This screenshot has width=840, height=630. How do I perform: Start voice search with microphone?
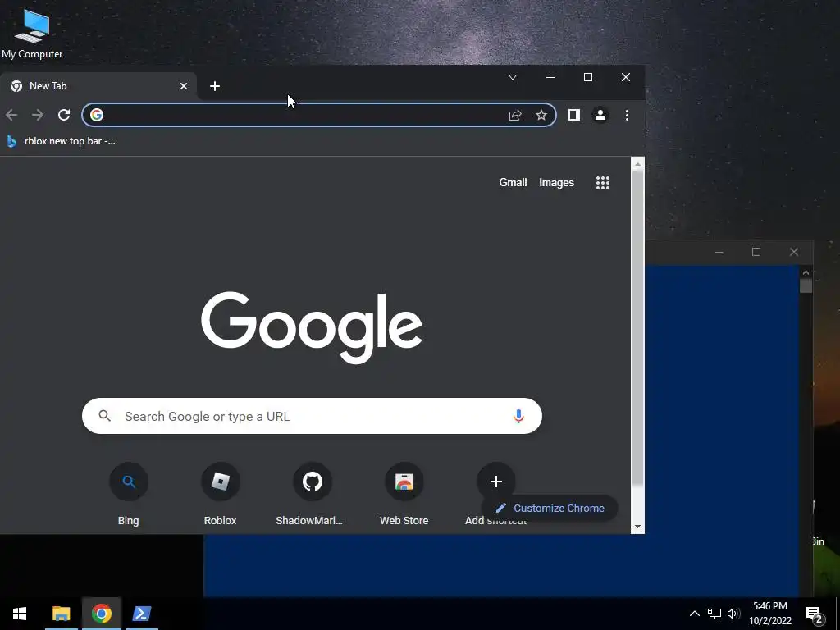518,416
